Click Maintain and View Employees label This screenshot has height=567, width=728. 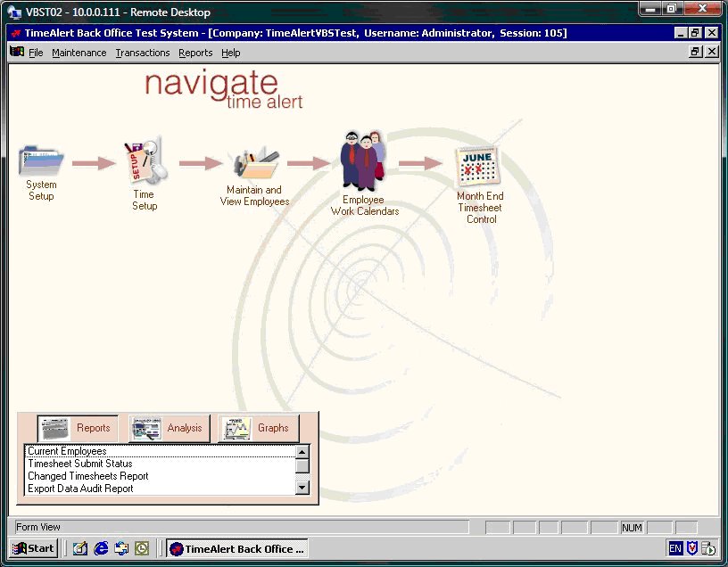(x=254, y=196)
